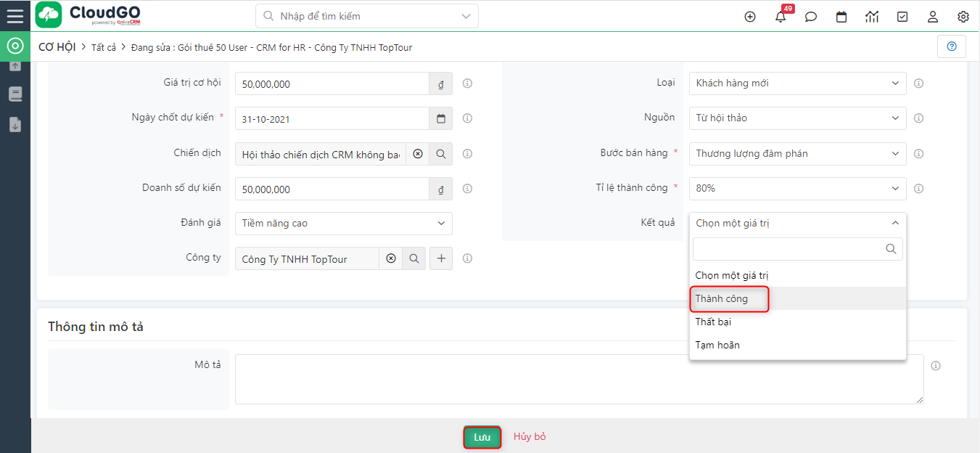
Task: Search for a company in Công ty field
Action: pyautogui.click(x=413, y=258)
